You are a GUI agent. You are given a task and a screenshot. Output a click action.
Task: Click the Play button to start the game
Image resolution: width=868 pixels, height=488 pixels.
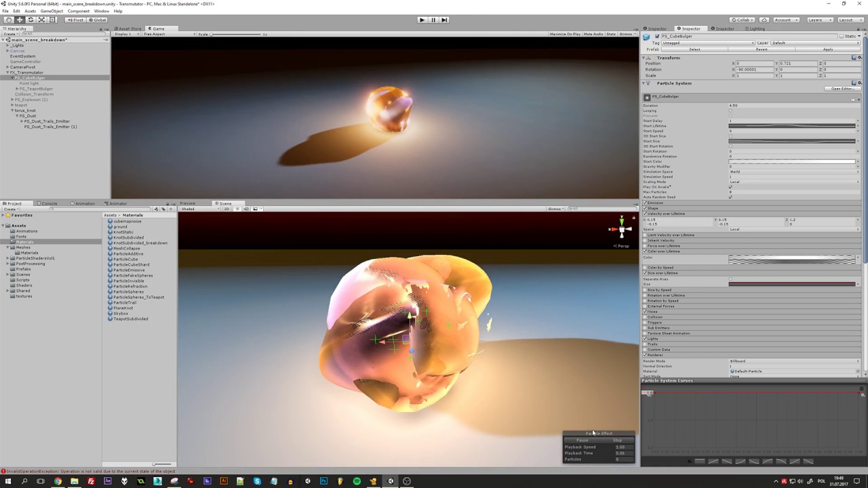coord(422,20)
